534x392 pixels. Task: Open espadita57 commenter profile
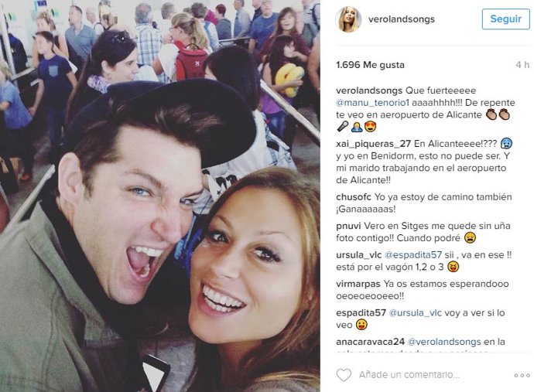(x=361, y=313)
